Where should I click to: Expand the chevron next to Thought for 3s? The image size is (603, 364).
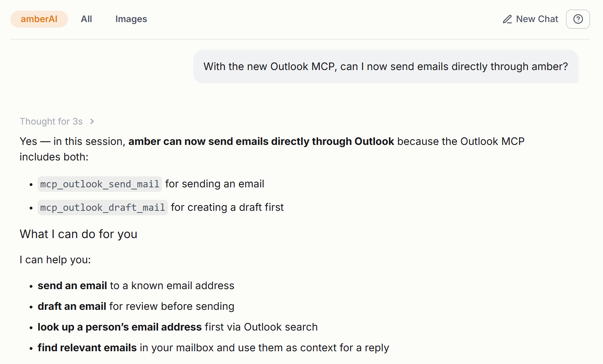(92, 121)
